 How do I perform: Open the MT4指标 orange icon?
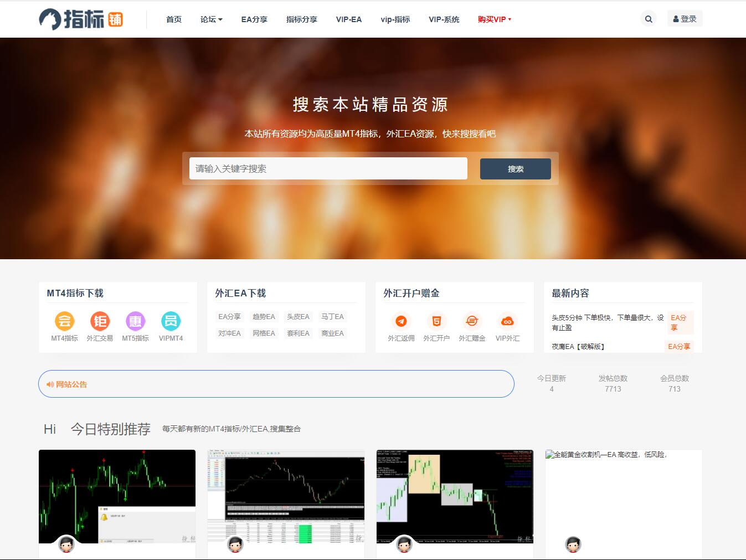pyautogui.click(x=65, y=321)
